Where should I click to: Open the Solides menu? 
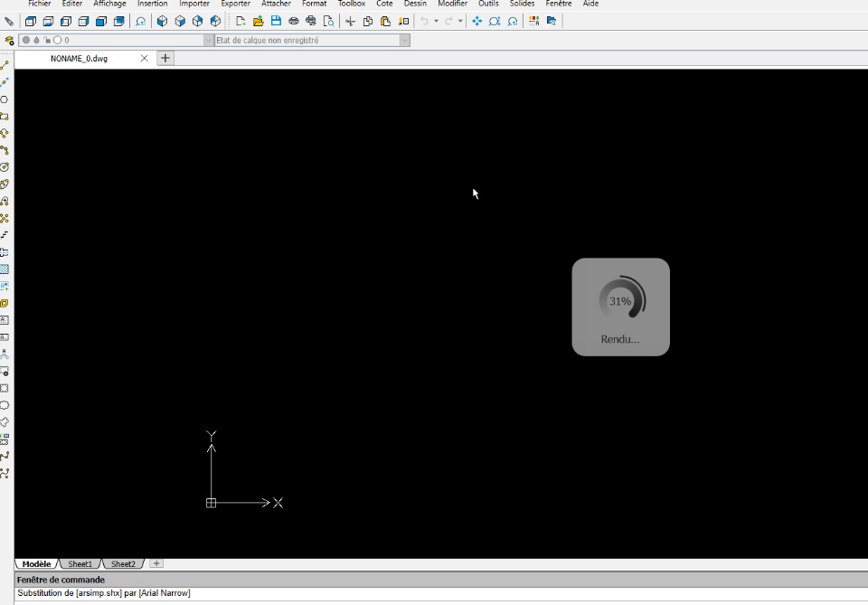pyautogui.click(x=522, y=4)
